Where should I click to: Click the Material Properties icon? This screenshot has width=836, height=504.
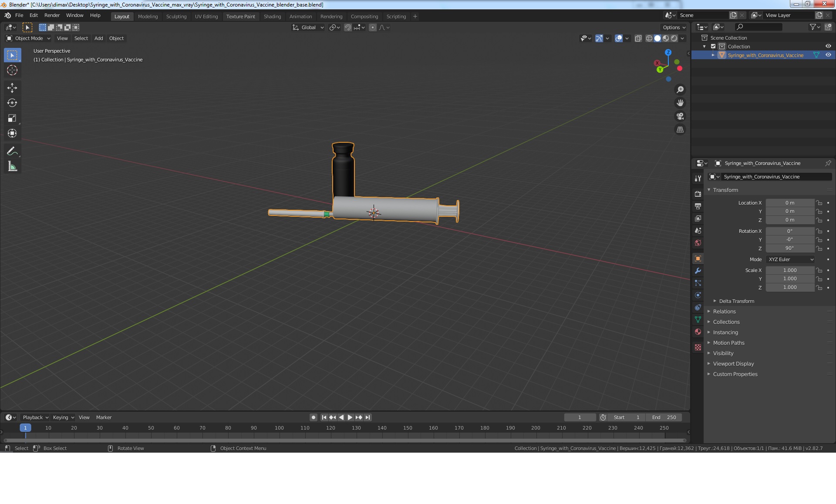(698, 334)
